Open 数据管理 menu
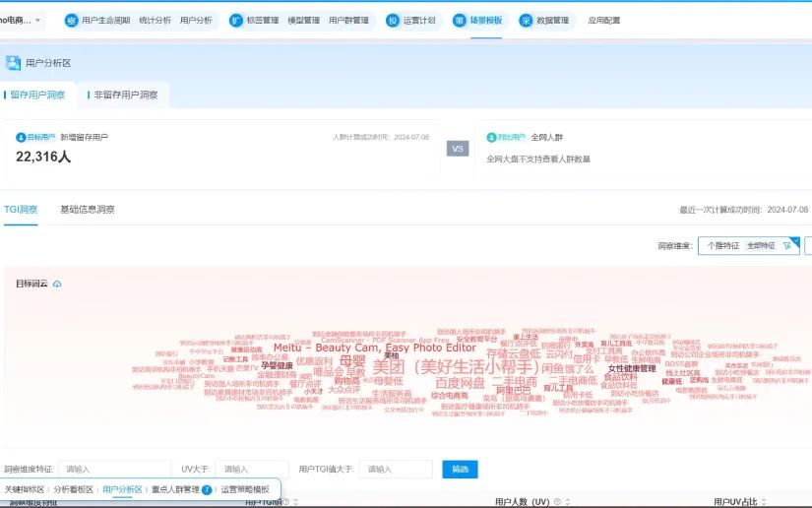812x508 pixels. (552, 21)
